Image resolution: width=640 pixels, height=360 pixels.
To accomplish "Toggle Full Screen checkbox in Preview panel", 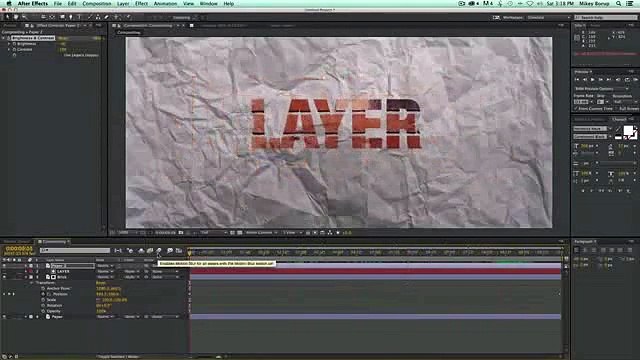I will click(617, 109).
